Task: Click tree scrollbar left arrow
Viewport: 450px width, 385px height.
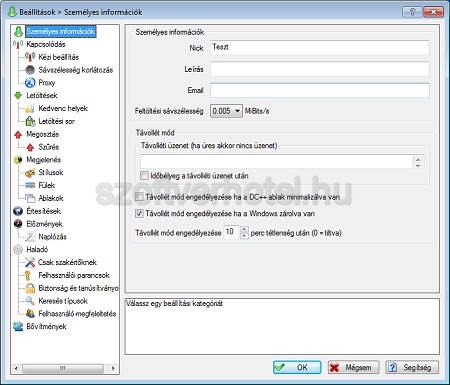Action: click(16, 368)
